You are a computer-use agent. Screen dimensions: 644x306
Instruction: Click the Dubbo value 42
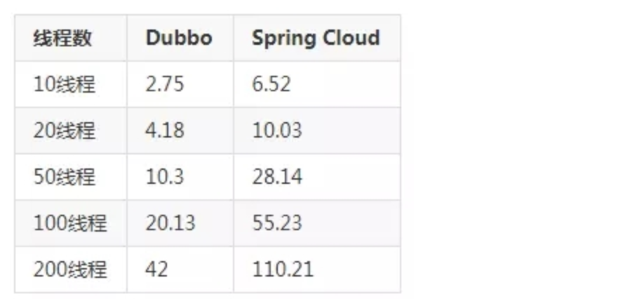point(156,269)
